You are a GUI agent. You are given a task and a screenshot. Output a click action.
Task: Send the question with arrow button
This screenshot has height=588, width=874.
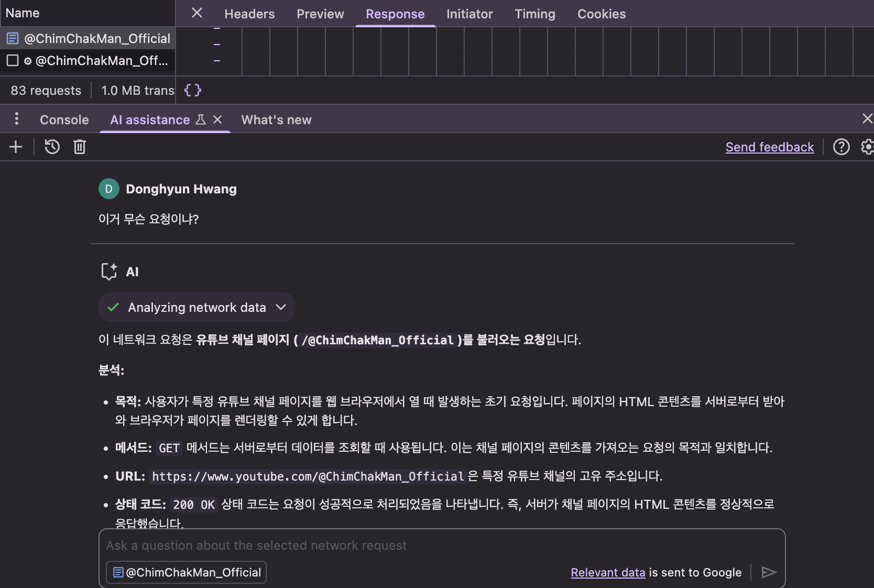click(769, 572)
